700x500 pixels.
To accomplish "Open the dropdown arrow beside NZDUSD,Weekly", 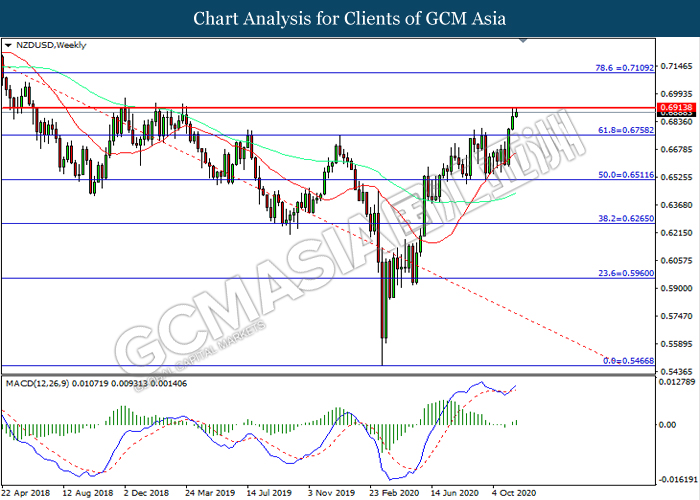I will [x=8, y=46].
